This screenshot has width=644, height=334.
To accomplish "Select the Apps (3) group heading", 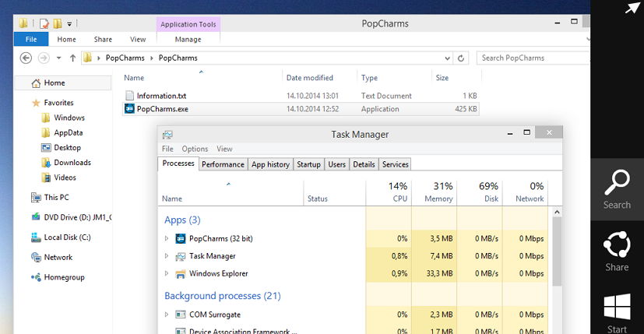I will pos(182,220).
